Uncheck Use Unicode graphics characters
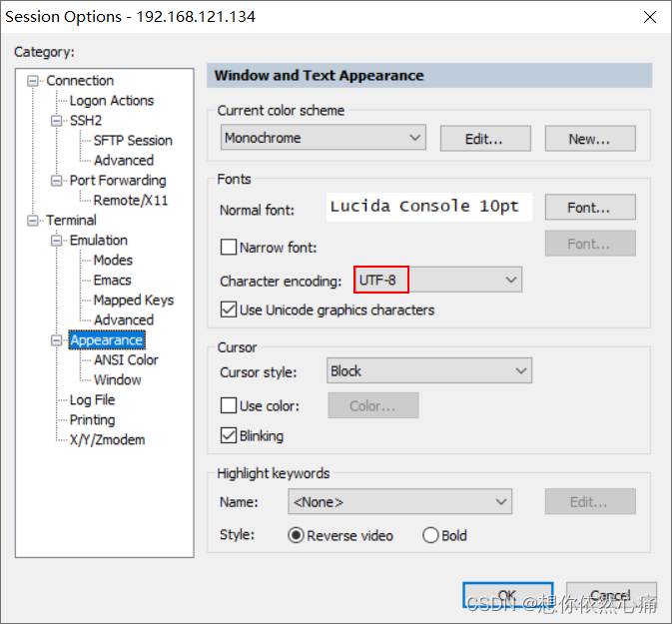 pyautogui.click(x=228, y=311)
